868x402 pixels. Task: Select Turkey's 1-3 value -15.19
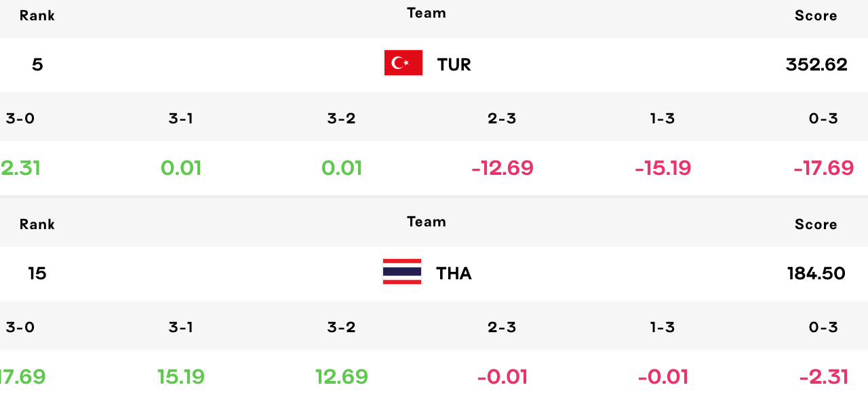[663, 168]
